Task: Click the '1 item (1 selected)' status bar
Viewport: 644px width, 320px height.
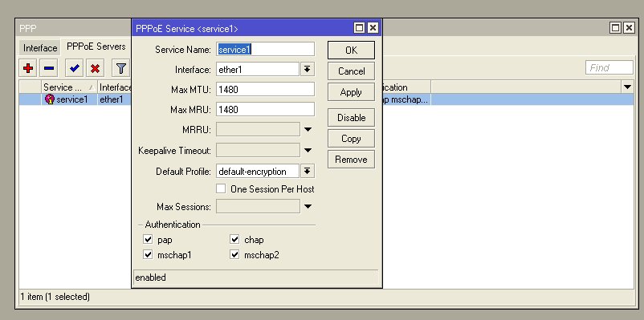Action: (x=55, y=297)
